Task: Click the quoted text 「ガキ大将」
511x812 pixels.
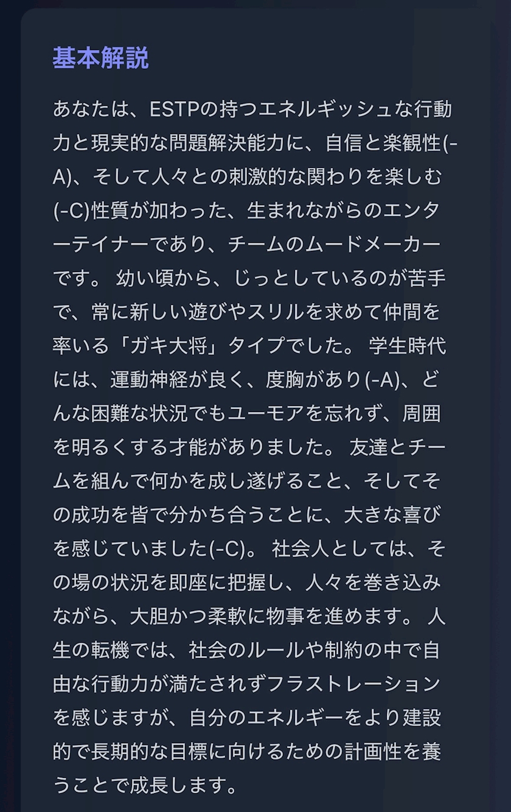Action: [x=170, y=346]
